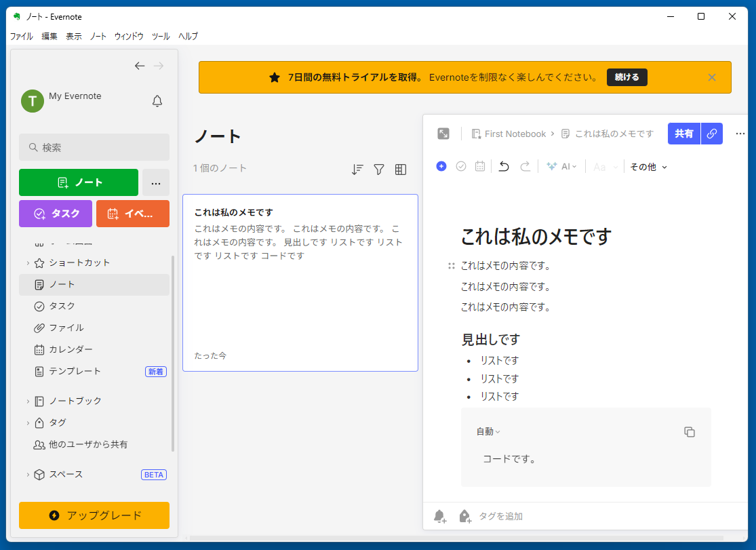Open the その他 dropdown in the editor toolbar

point(649,167)
